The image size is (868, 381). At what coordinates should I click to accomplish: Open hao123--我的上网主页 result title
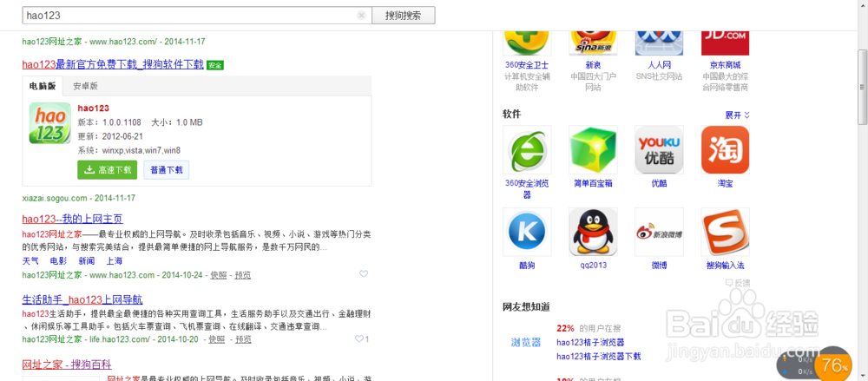(x=73, y=218)
